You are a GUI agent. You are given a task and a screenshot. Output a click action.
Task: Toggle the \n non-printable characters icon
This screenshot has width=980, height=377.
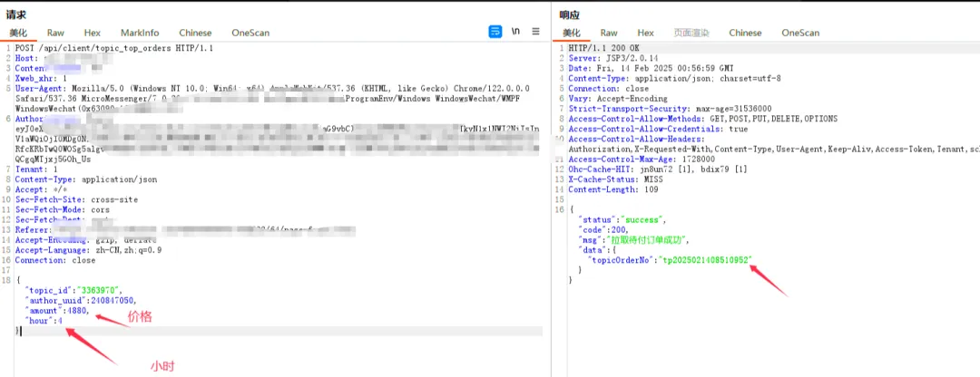tap(515, 31)
